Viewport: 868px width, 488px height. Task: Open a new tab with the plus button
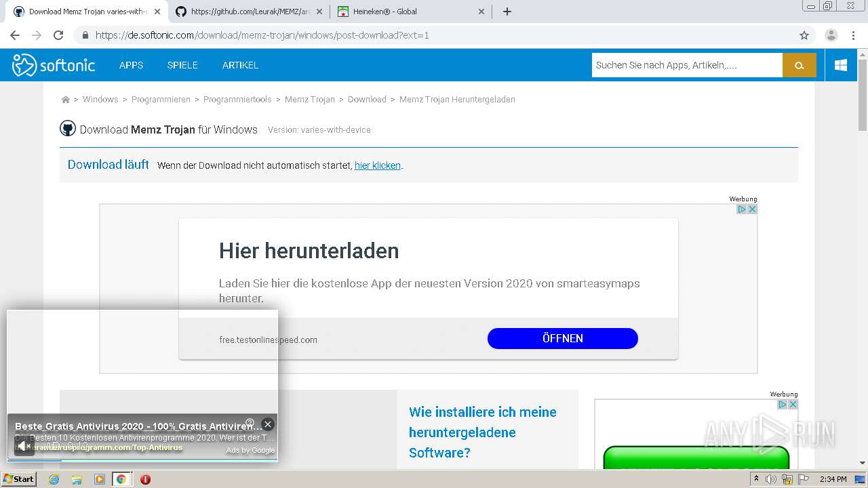coord(507,12)
